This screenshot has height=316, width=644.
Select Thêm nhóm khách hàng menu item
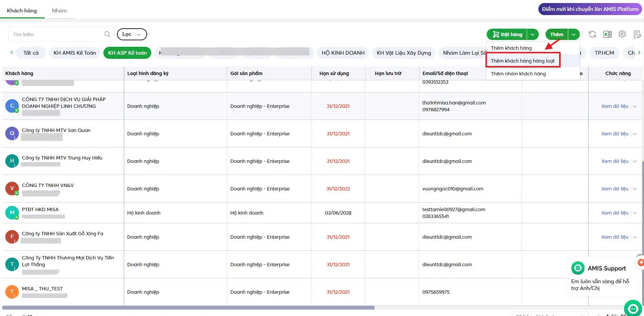click(x=533, y=74)
